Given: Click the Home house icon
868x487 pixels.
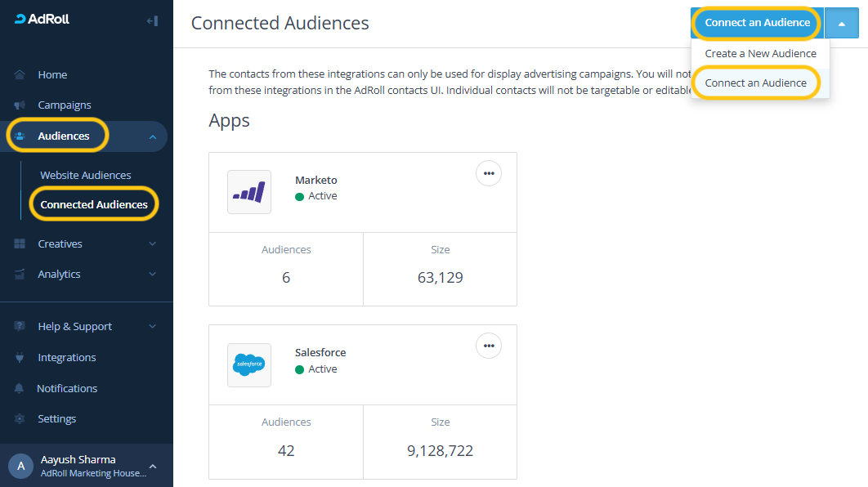Looking at the screenshot, I should 20,74.
